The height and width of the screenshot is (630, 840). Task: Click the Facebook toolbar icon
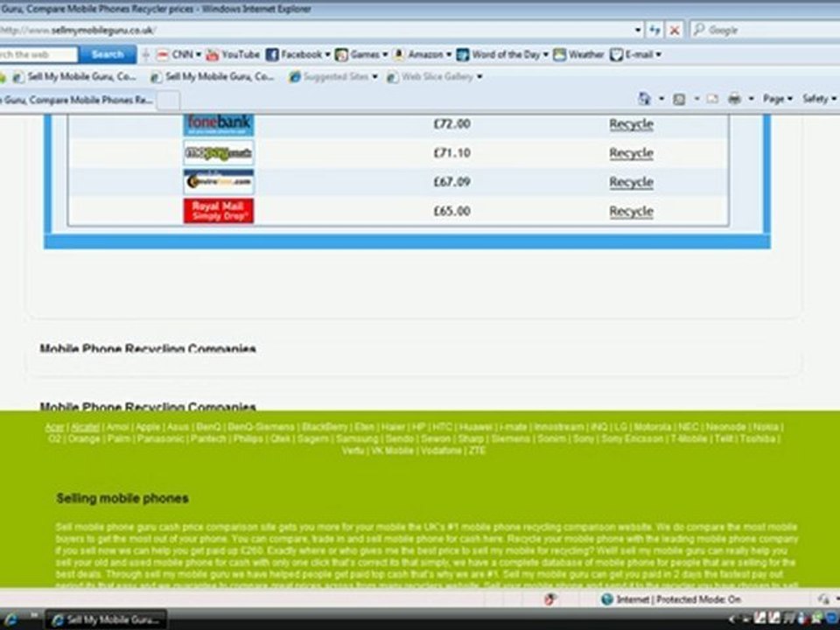(x=272, y=54)
